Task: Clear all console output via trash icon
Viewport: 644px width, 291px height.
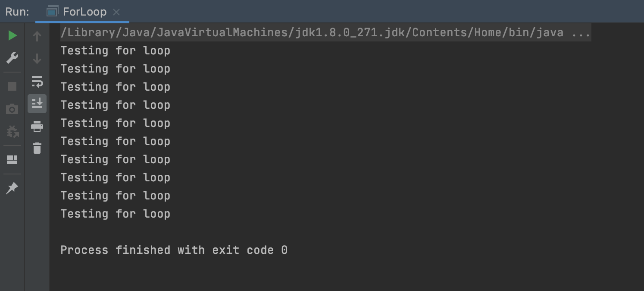Action: 37,148
